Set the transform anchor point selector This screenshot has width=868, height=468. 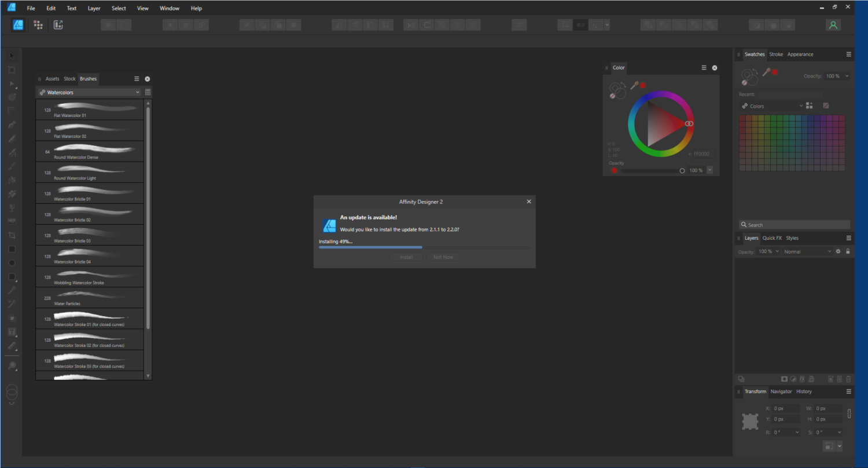[751, 421]
